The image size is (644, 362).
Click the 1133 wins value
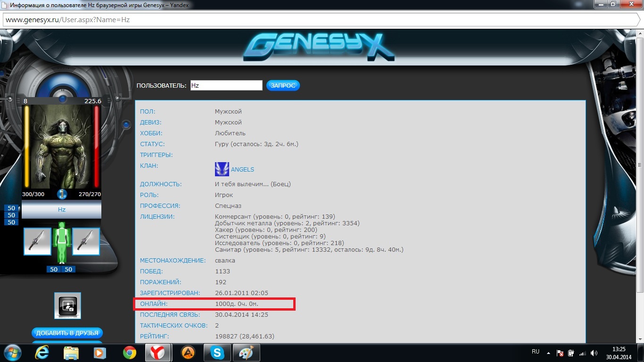(223, 271)
